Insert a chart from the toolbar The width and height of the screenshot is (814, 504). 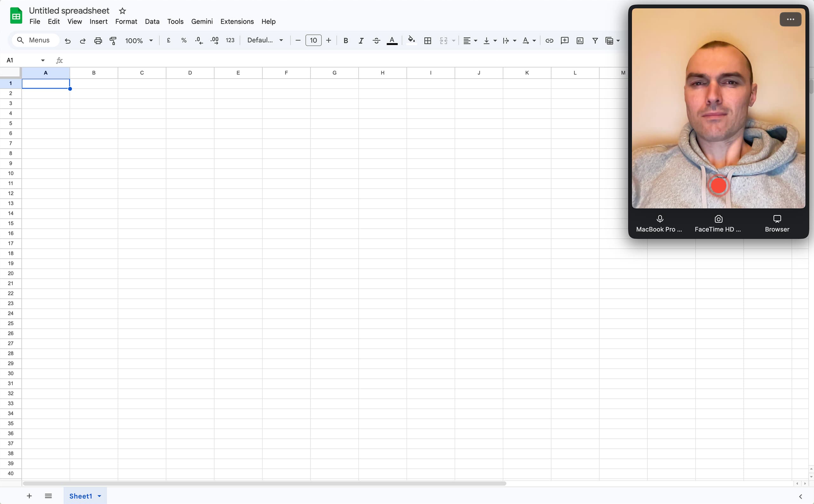[580, 41]
